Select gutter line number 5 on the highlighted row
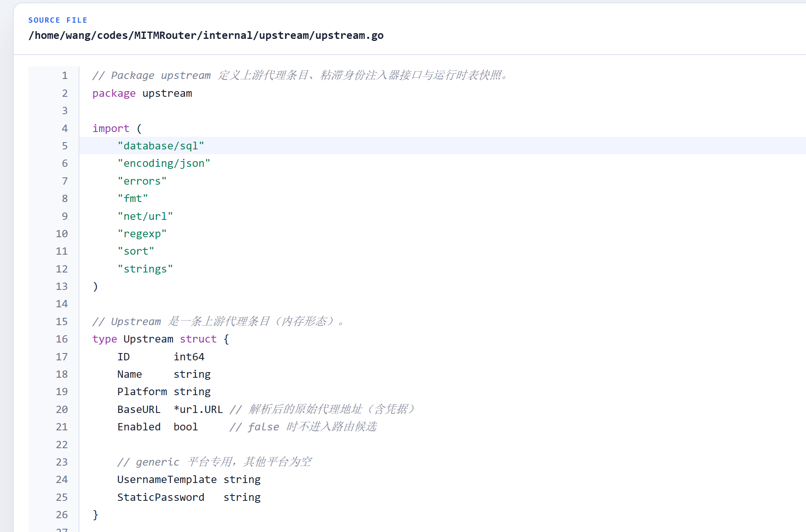The width and height of the screenshot is (806, 532). 65,146
